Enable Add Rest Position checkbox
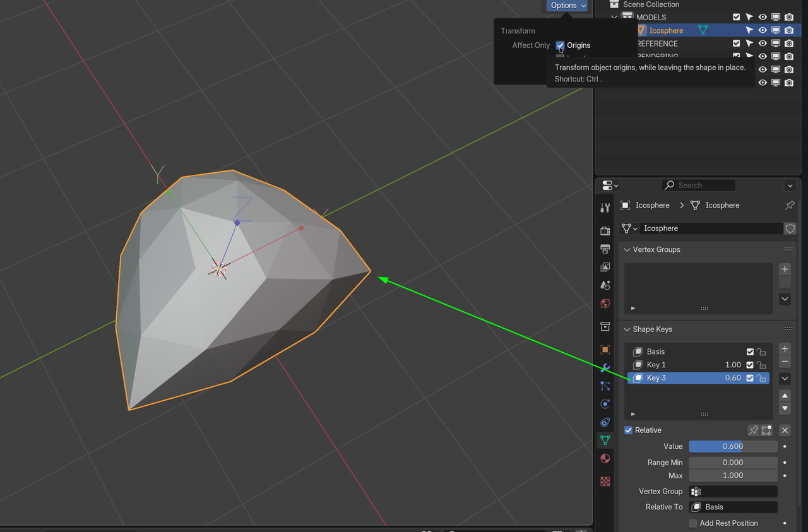 [x=693, y=523]
